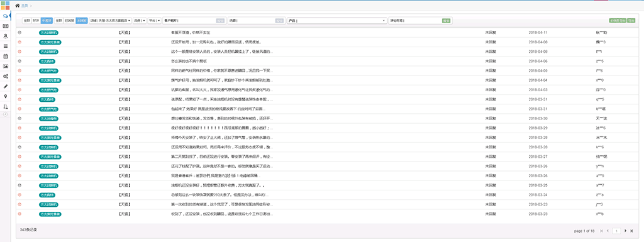Go to the previous page of results
The height and width of the screenshot is (242, 644).
tap(608, 231)
